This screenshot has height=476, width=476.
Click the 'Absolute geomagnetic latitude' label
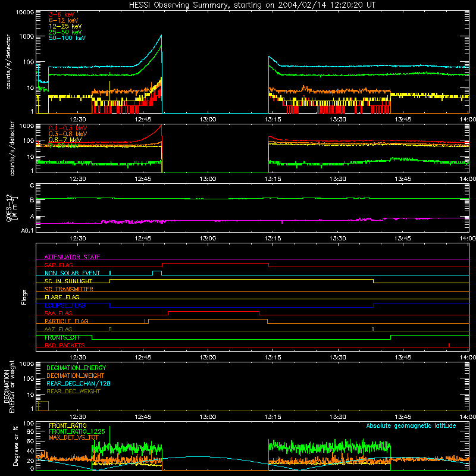[411, 425]
